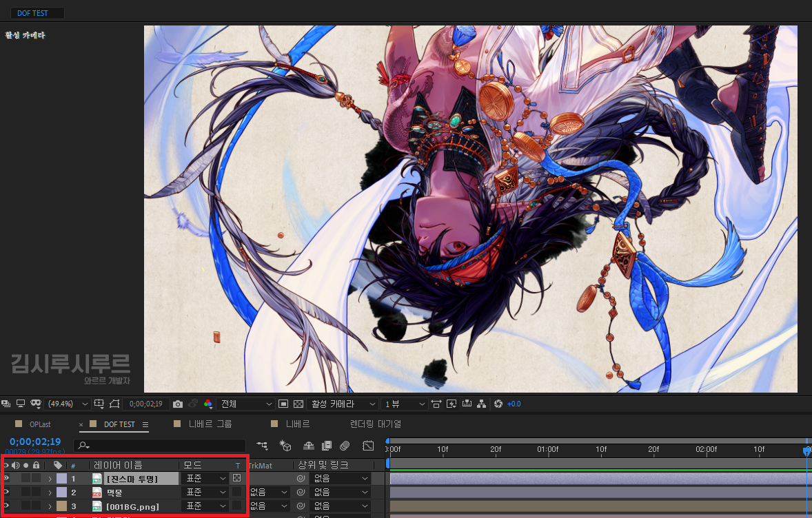812x518 pixels.
Task: Click the Always Preview This View icon
Action: pos(6,404)
